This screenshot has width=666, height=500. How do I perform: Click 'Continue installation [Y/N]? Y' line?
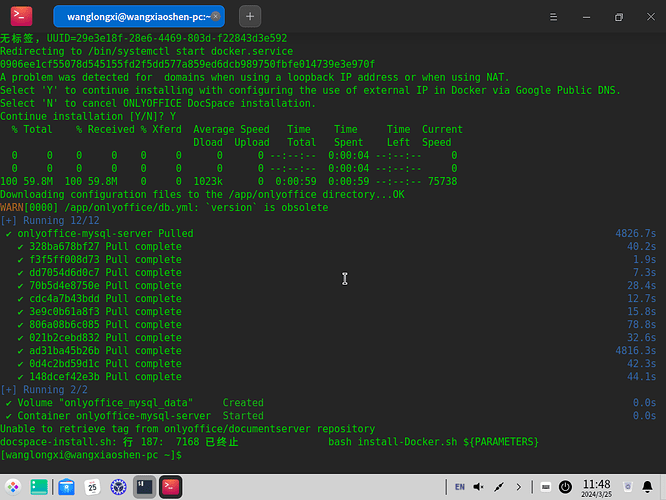tap(88, 116)
